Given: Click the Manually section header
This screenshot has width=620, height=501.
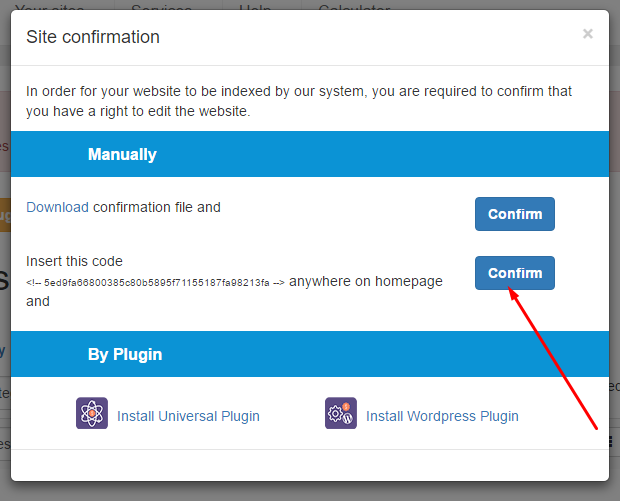Looking at the screenshot, I should pos(310,154).
